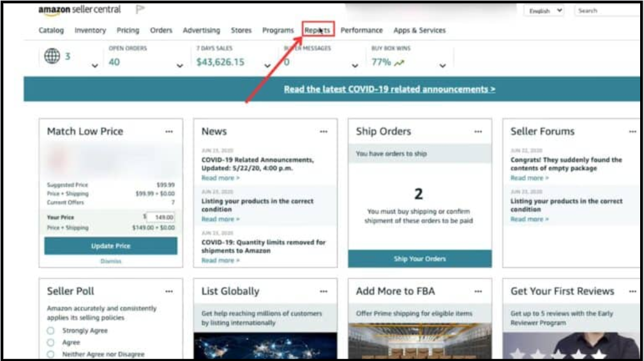Open the List Globally card ellipsis menu

[x=324, y=291]
